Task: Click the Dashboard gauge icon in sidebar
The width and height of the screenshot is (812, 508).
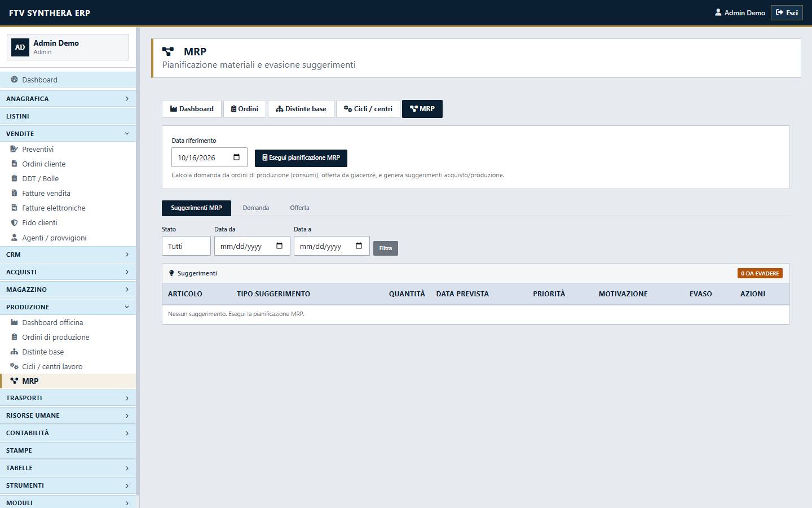Action: click(14, 80)
